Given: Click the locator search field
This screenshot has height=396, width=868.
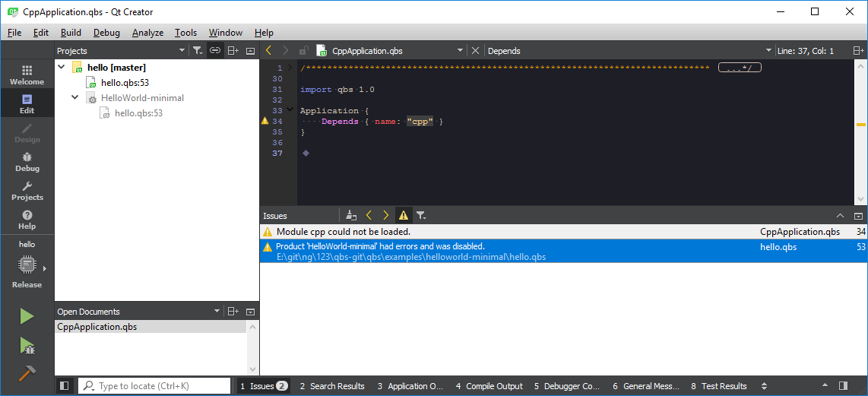Looking at the screenshot, I should click(x=161, y=386).
